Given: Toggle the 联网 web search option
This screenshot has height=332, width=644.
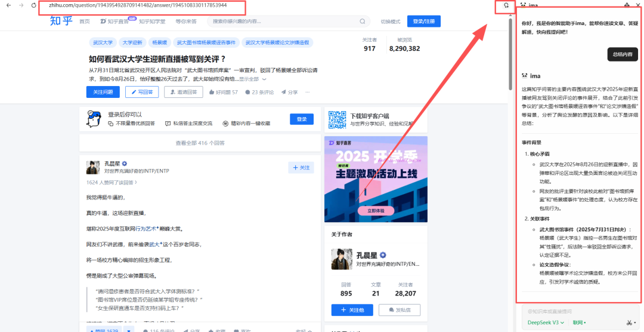Looking at the screenshot, I should [x=579, y=322].
